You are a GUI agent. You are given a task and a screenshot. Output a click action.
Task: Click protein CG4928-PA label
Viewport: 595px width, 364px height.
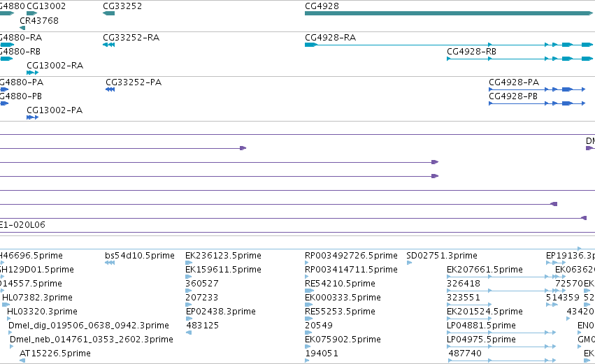click(x=514, y=82)
